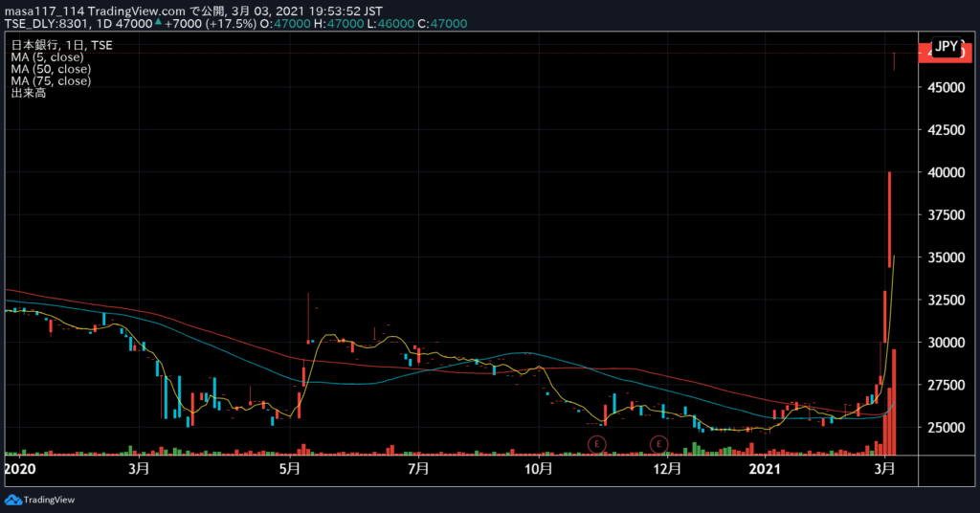Click the 45000 price axis label
Viewport: 980px width, 513px height.
tap(946, 87)
